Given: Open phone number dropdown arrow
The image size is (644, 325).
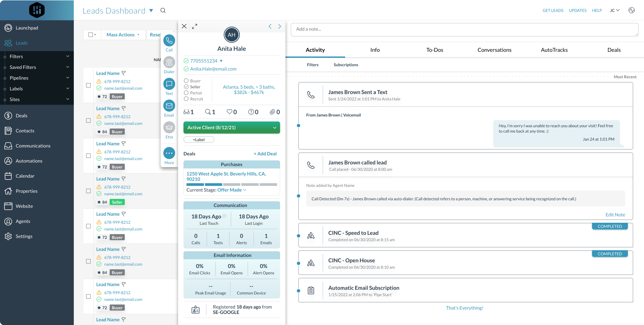Looking at the screenshot, I should 221,61.
